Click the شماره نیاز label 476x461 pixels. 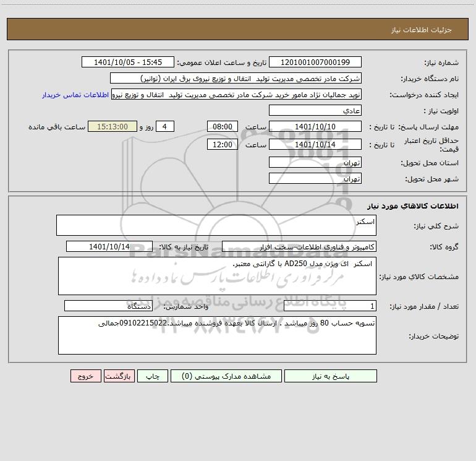click(x=441, y=62)
